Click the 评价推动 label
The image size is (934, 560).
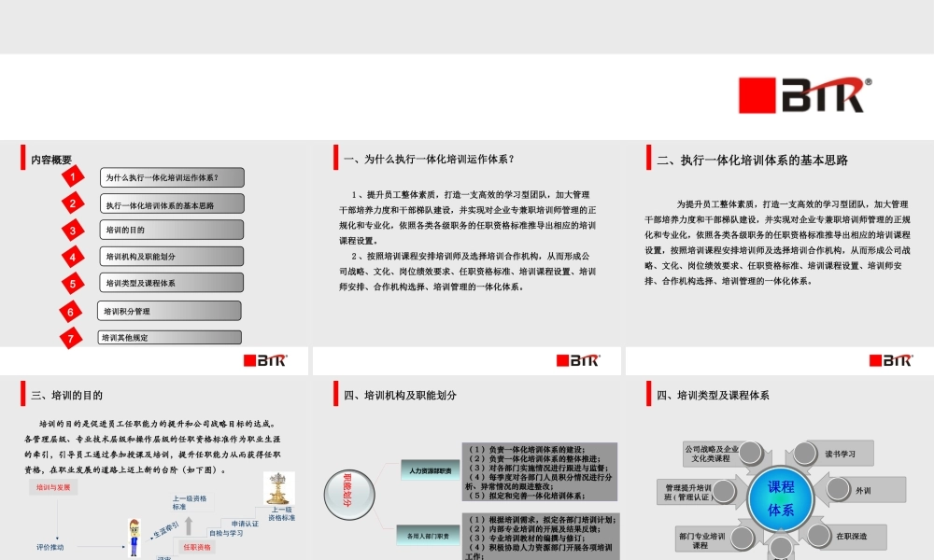coord(50,547)
